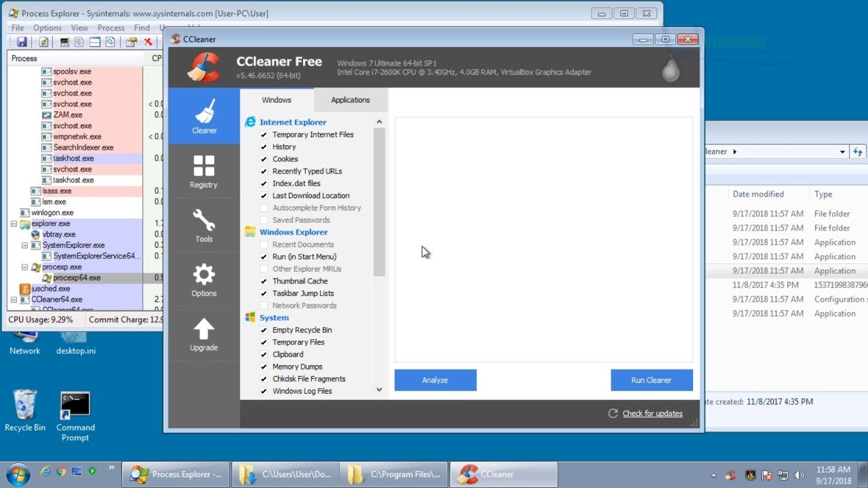Screen dimensions: 868x488
Task: Toggle Recently Typed URLs checkbox
Action: click(x=264, y=171)
